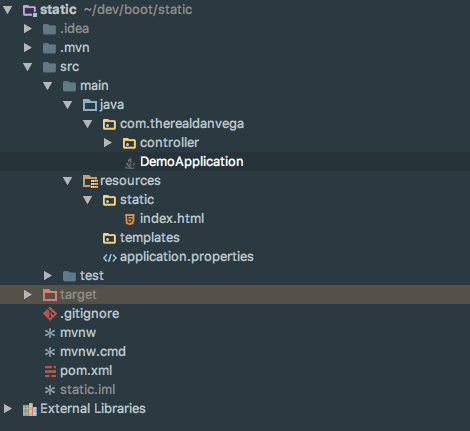470x431 pixels.
Task: Collapse the java source folder arrow
Action: pyautogui.click(x=68, y=105)
